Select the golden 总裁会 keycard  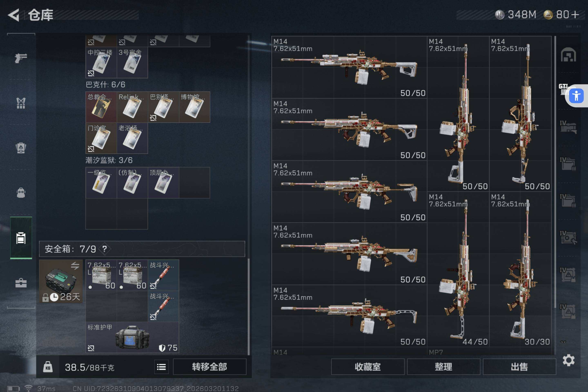tap(101, 107)
